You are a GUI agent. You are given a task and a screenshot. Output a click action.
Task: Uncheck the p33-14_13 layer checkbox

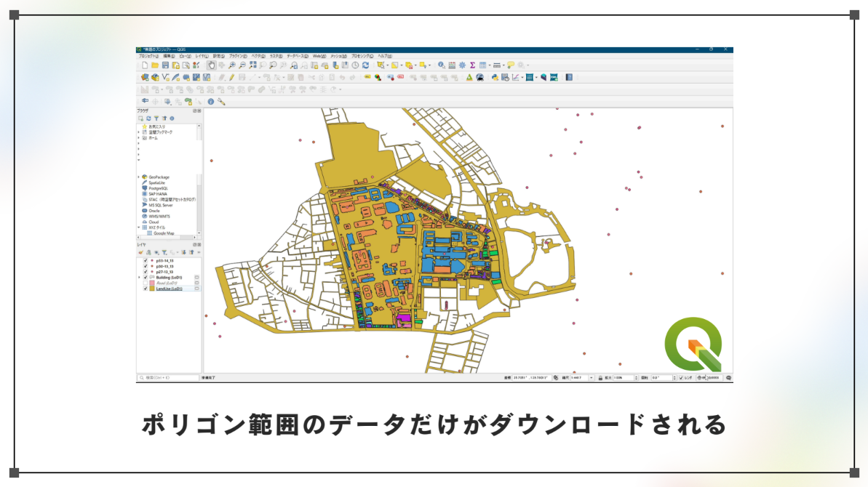146,261
